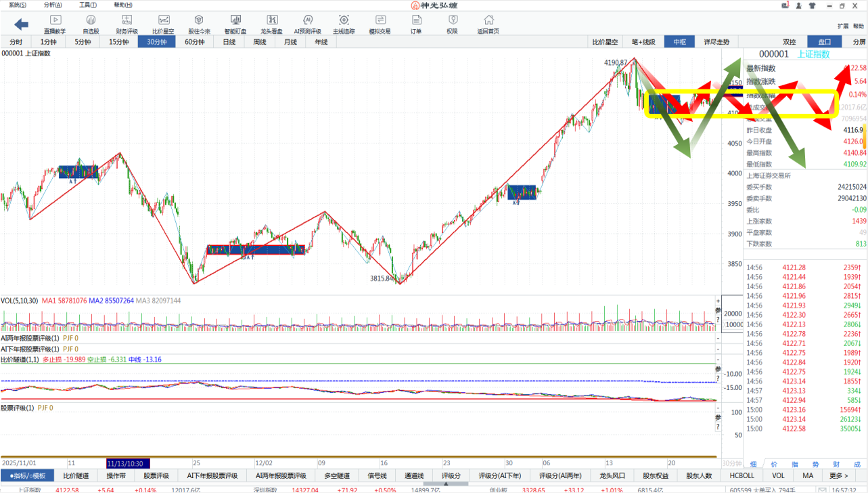Switch to the 60分钟 period tab
The image size is (868, 493).
point(194,42)
